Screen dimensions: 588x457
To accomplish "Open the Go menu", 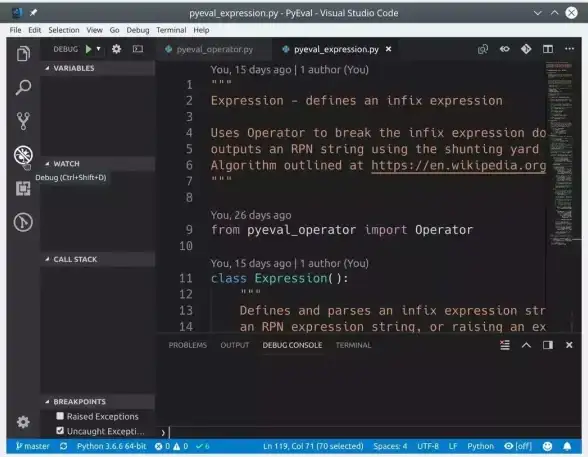I will [114, 30].
